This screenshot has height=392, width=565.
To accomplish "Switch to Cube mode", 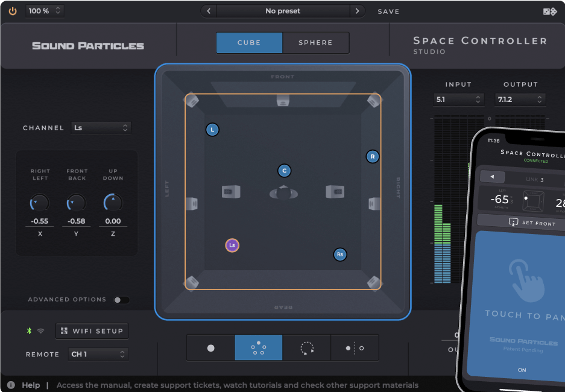I will (249, 43).
